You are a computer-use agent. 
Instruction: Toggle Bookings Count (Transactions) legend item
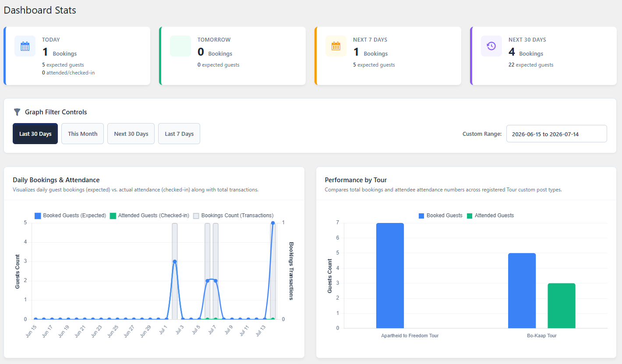233,216
